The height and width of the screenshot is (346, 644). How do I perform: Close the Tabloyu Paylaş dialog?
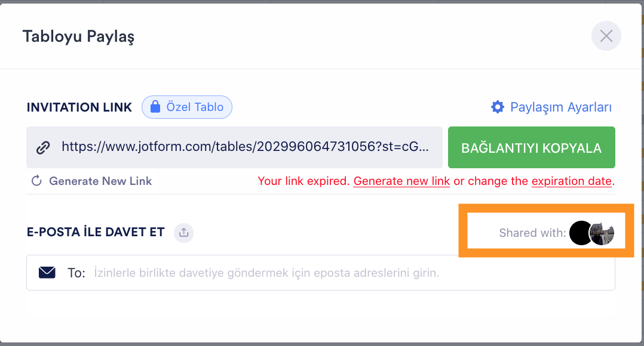(x=606, y=36)
